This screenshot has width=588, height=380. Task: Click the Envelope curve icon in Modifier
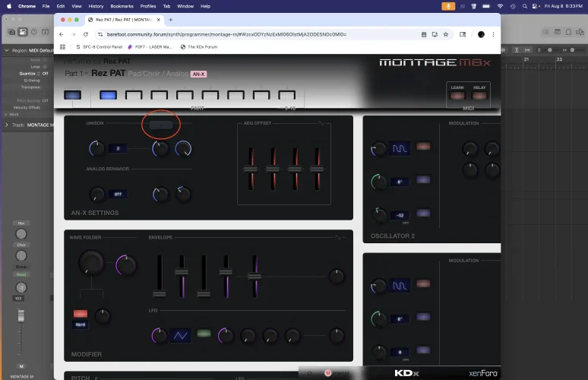click(340, 237)
